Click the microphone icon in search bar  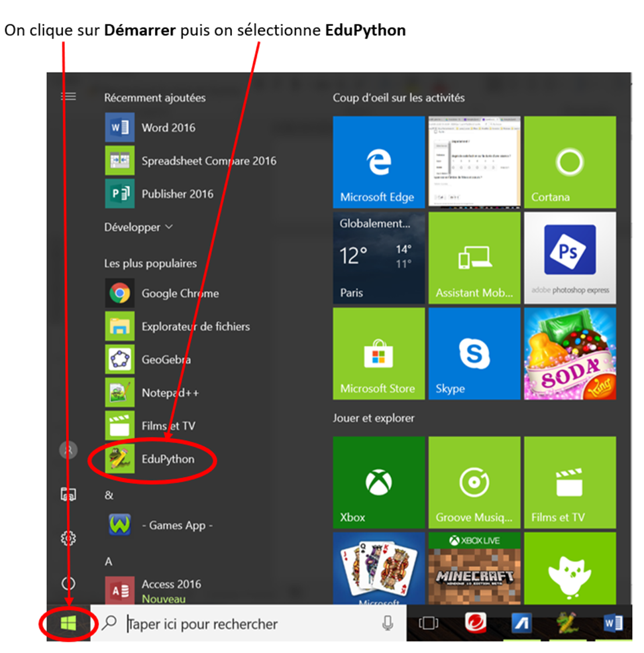[x=388, y=623]
